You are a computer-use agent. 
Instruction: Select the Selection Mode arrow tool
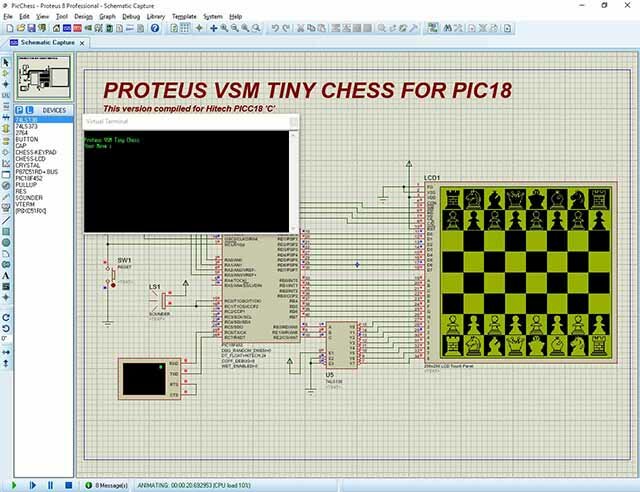(6, 62)
